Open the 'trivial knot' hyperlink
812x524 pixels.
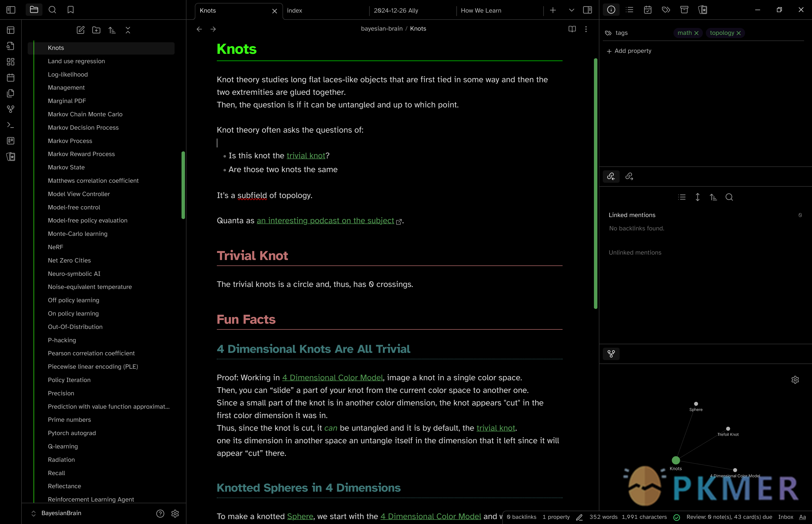(x=305, y=155)
